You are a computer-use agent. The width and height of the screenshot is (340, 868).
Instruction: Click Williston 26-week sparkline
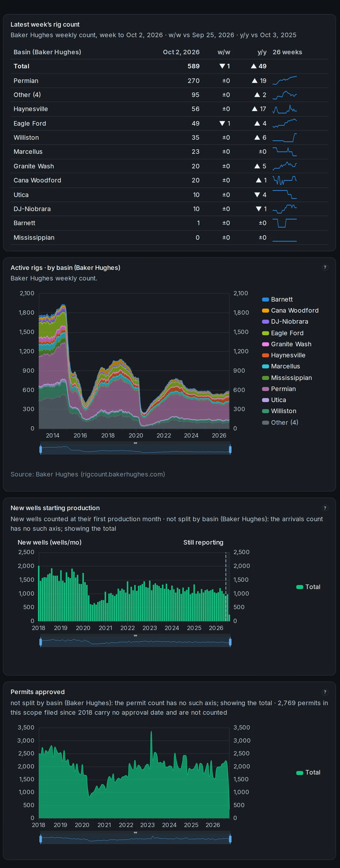pyautogui.click(x=285, y=137)
